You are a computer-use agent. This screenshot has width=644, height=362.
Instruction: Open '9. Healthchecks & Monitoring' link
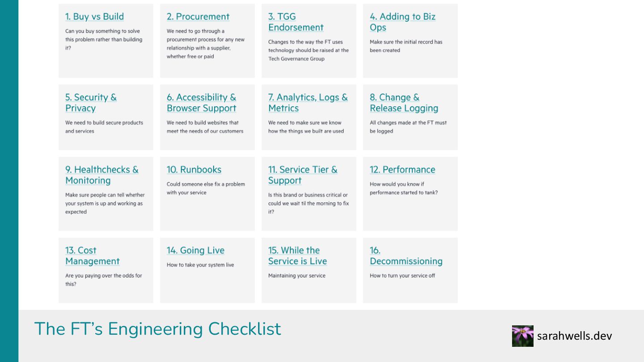click(x=102, y=175)
